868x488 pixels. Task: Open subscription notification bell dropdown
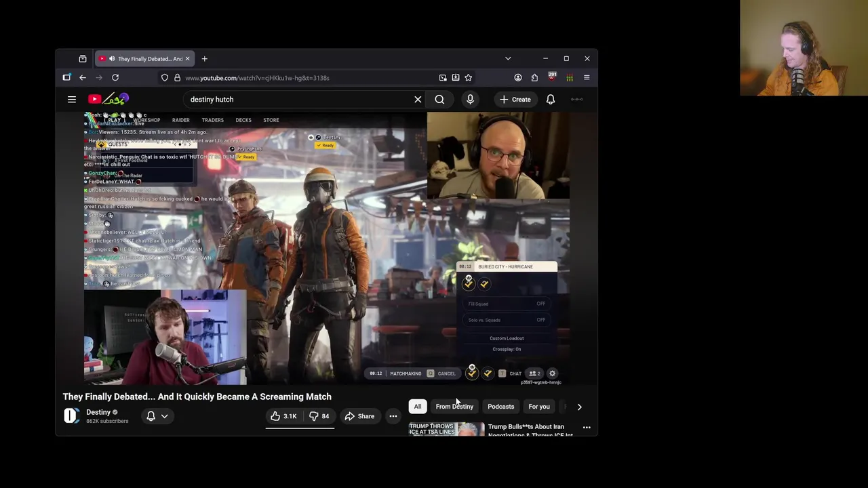click(157, 416)
